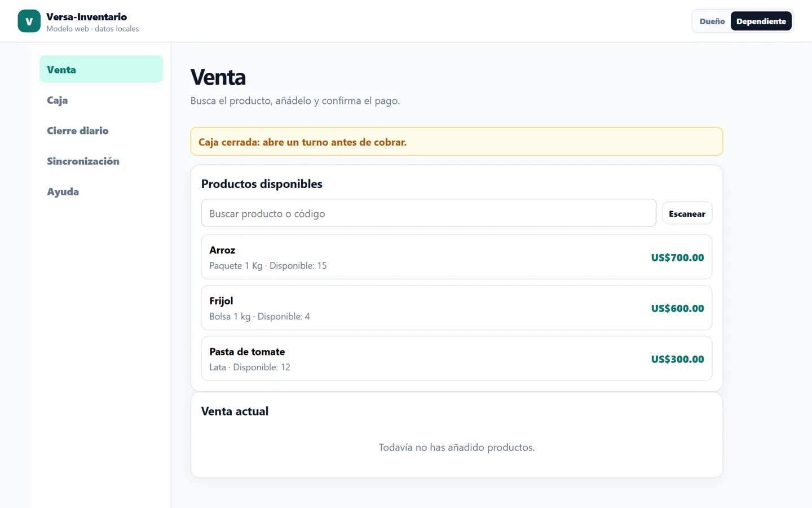Click the Versa-Inventario app title
Image resolution: width=812 pixels, height=508 pixels.
87,17
